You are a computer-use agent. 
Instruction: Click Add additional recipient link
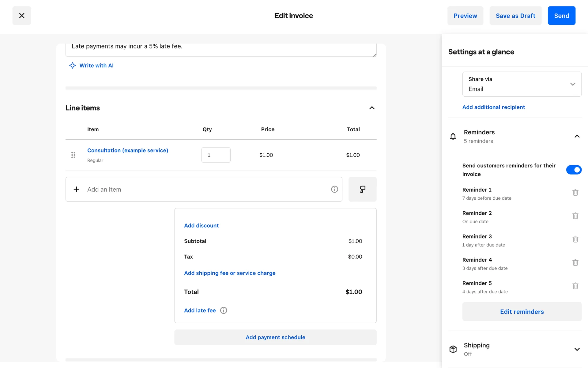[493, 107]
